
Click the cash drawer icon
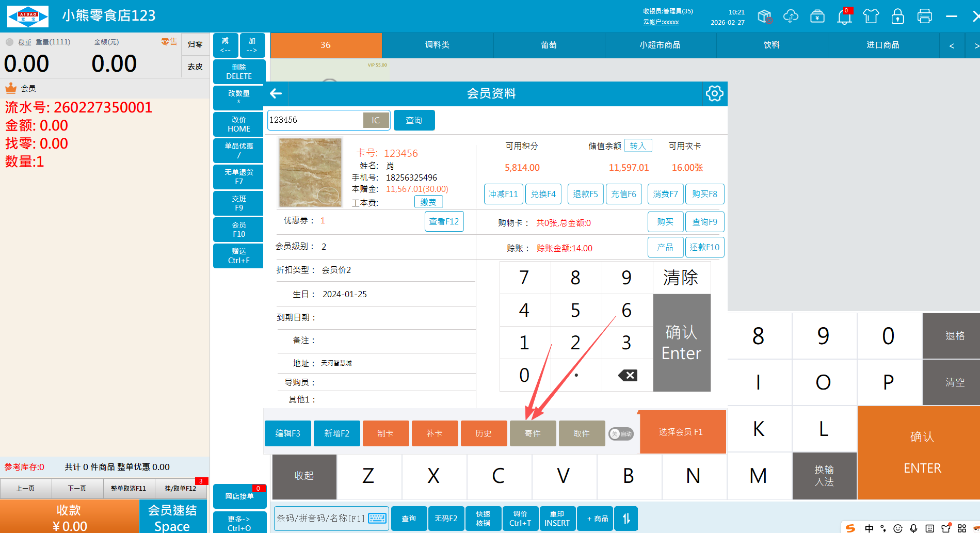pos(817,17)
